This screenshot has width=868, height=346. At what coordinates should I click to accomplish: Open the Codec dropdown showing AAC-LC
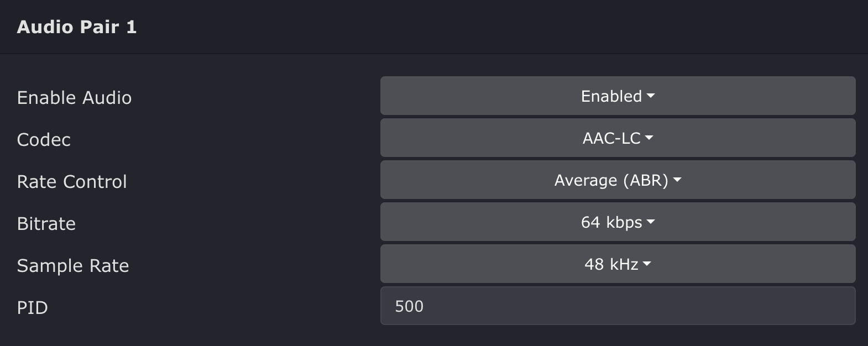coord(618,138)
